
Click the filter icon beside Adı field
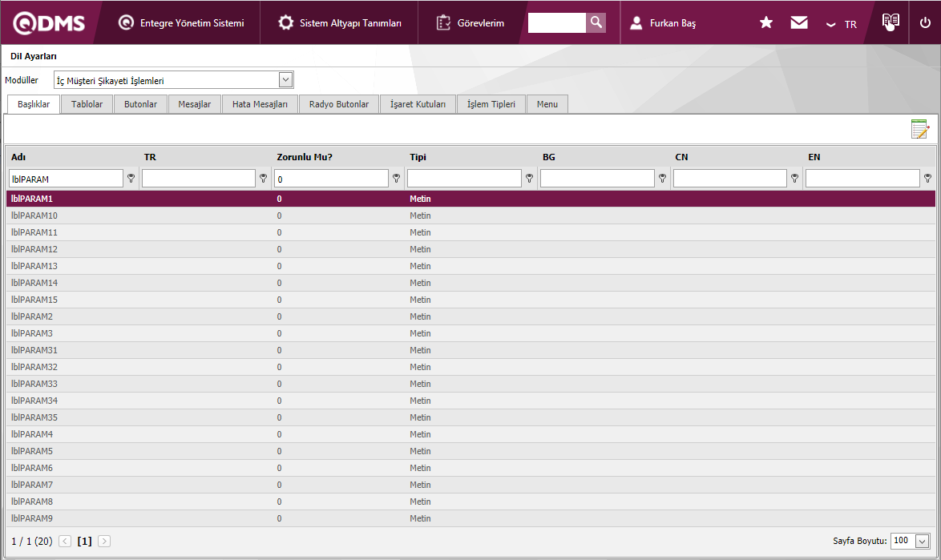[x=131, y=179]
